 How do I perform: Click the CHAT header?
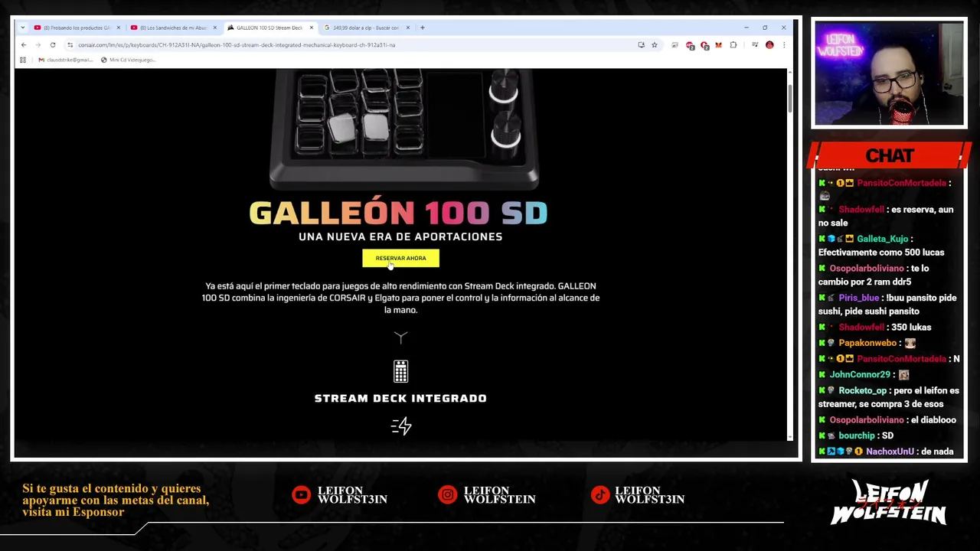click(x=890, y=156)
